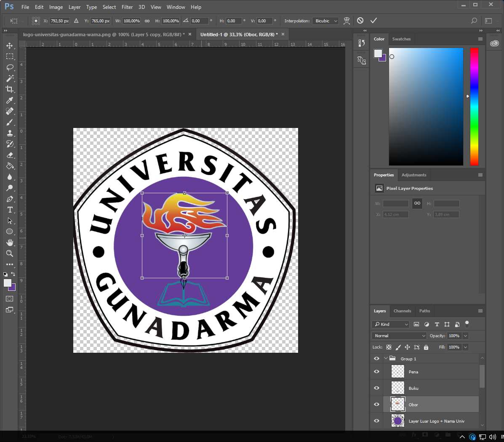Cancel the transform with the slash button

pos(360,19)
